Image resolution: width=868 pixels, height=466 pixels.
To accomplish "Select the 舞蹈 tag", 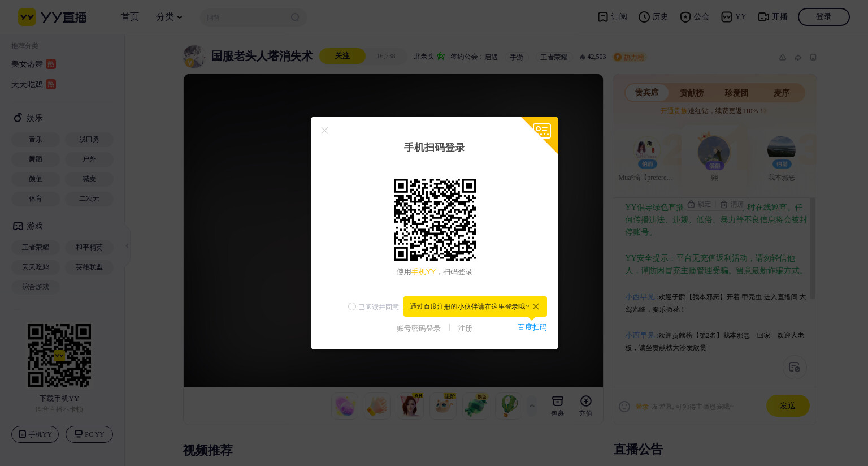I will pos(36,159).
